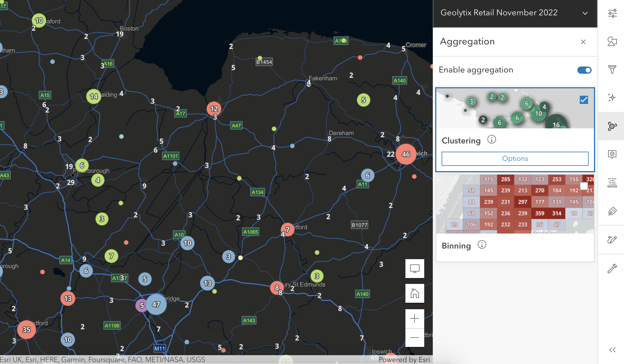The height and width of the screenshot is (364, 624).
Task: Open the Sketch pencil icon
Action: pyautogui.click(x=612, y=240)
